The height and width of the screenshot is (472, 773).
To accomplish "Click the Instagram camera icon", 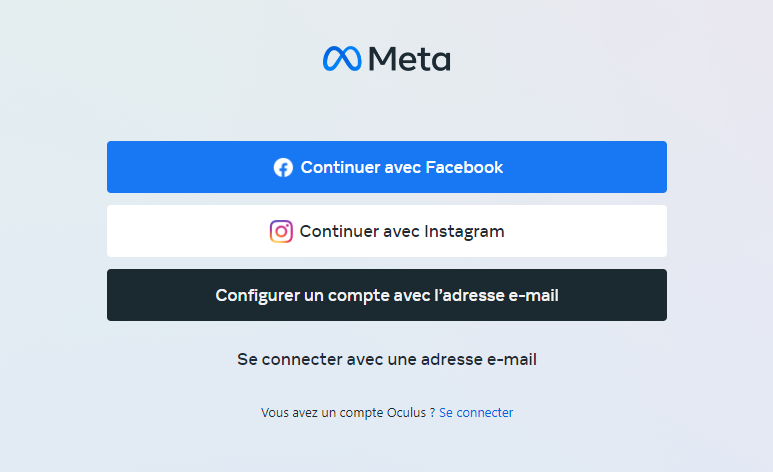I will pos(281,231).
